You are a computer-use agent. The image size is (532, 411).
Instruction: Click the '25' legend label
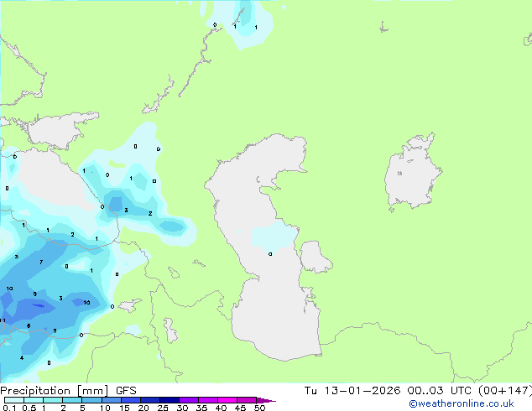tap(163, 408)
